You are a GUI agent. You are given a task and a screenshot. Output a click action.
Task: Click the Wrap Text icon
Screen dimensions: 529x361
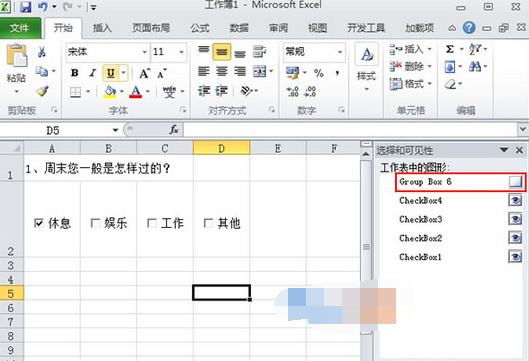coord(259,52)
